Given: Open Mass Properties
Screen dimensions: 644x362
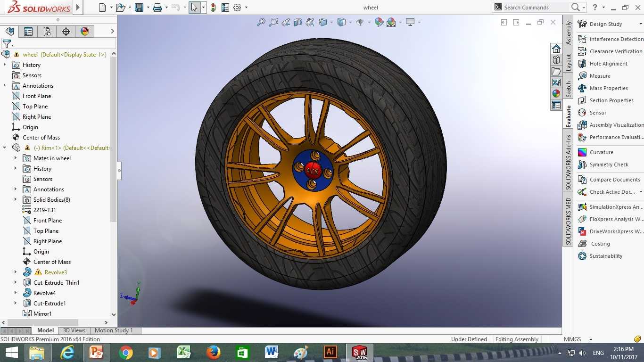Looking at the screenshot, I should 603,88.
